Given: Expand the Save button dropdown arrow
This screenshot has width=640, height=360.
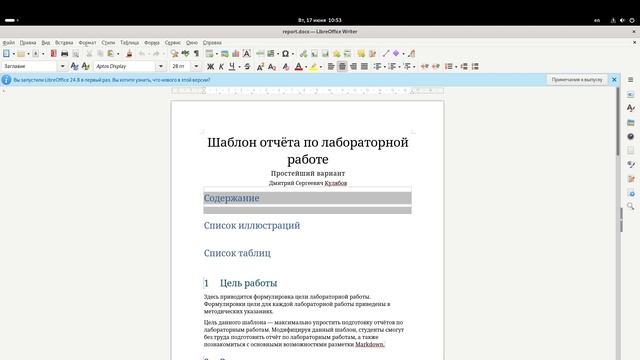Looking at the screenshot, I should pos(43,54).
